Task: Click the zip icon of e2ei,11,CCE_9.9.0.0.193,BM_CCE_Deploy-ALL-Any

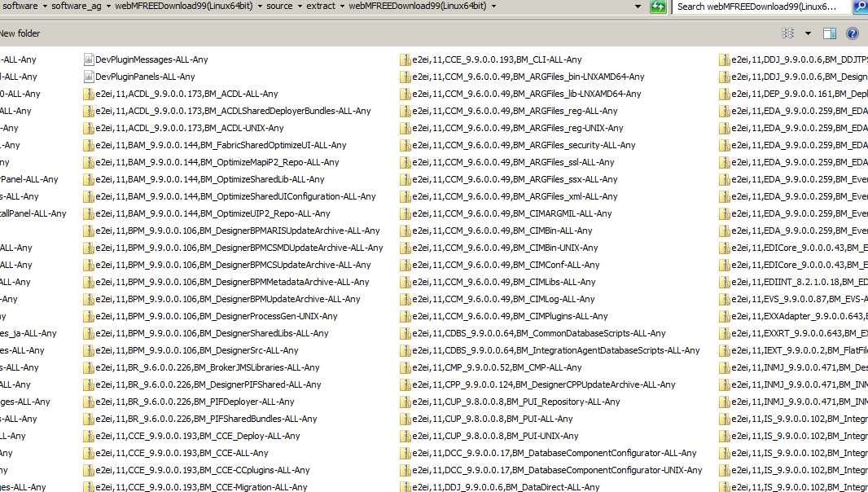Action: click(88, 436)
